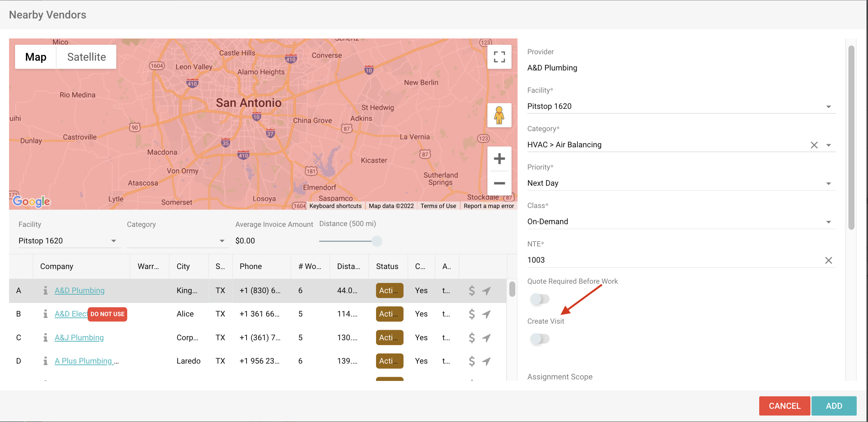This screenshot has width=868, height=422.
Task: Open A&D Plumbing vendor link
Action: tap(79, 291)
